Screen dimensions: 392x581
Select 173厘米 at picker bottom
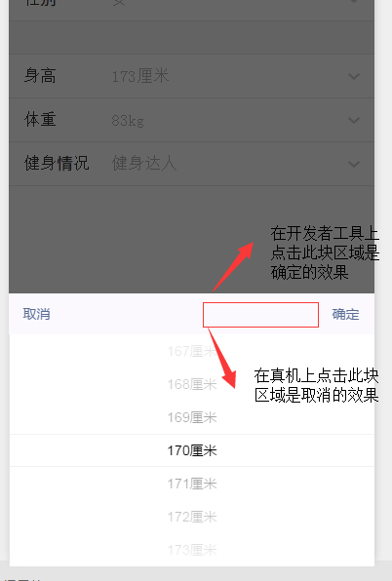click(x=192, y=550)
